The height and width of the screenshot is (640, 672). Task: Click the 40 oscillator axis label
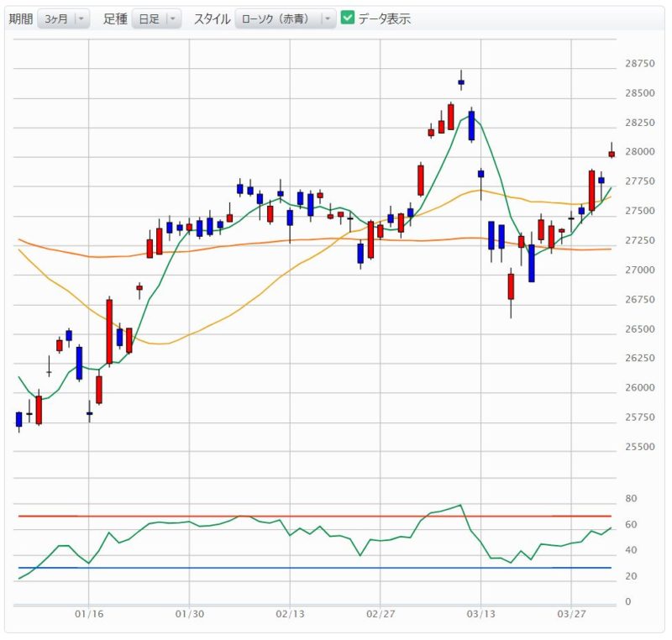(x=631, y=550)
